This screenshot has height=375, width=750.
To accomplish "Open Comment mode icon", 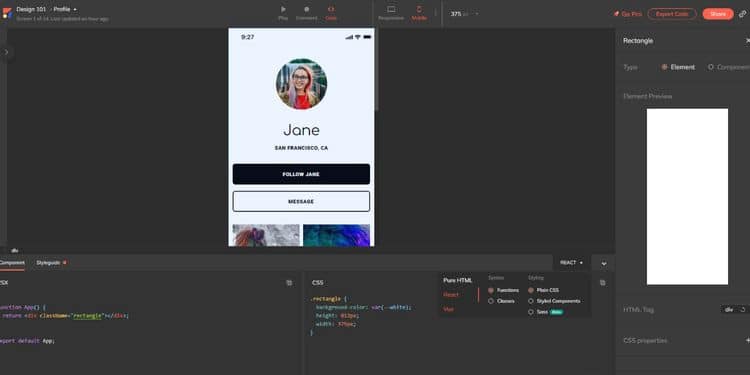I will (x=307, y=9).
